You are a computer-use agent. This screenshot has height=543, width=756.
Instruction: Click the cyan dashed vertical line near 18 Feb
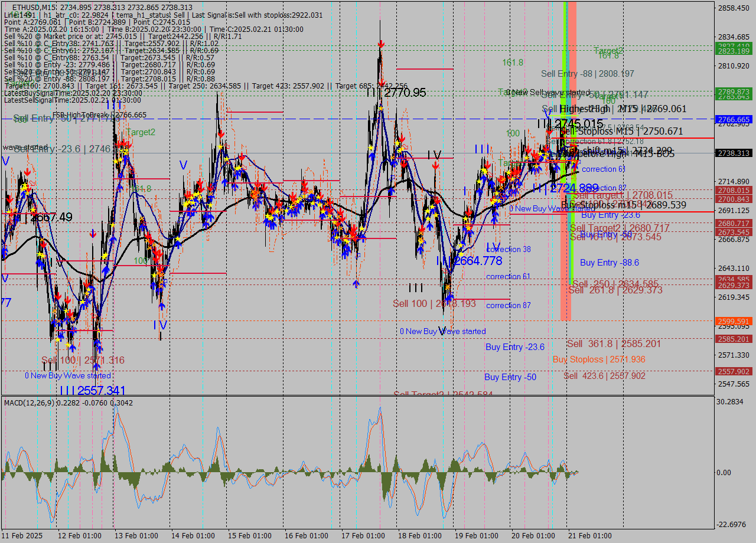click(x=443, y=266)
